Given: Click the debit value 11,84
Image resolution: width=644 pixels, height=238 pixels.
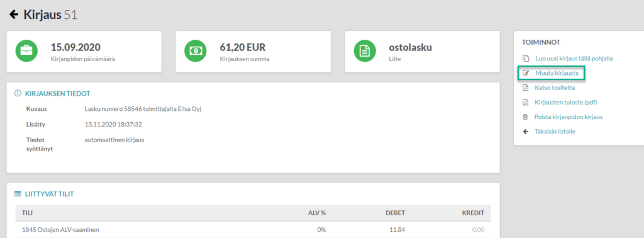Looking at the screenshot, I should pos(398,229).
